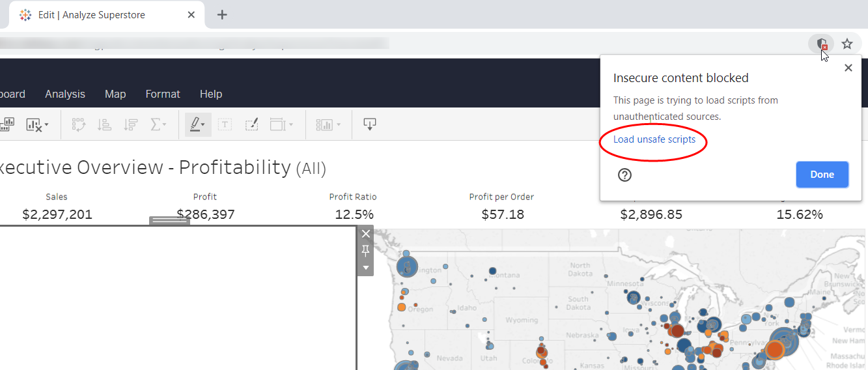Click the Load unsafe scripts link
Image resolution: width=868 pixels, height=370 pixels.
654,139
